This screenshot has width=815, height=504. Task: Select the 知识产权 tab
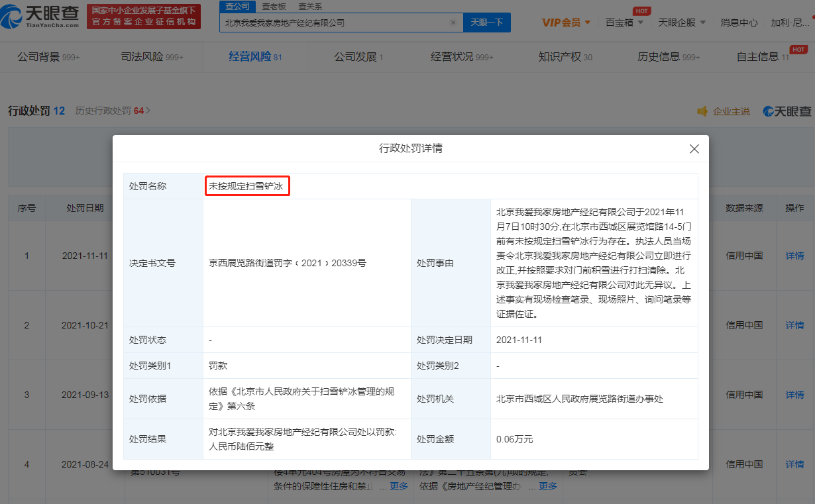pos(565,57)
